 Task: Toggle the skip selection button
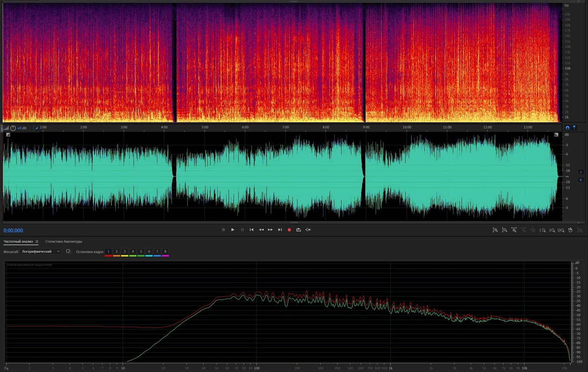pyautogui.click(x=308, y=230)
